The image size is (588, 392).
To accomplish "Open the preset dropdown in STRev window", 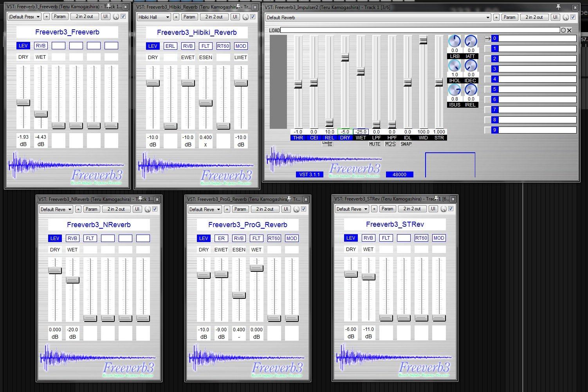I will click(352, 209).
